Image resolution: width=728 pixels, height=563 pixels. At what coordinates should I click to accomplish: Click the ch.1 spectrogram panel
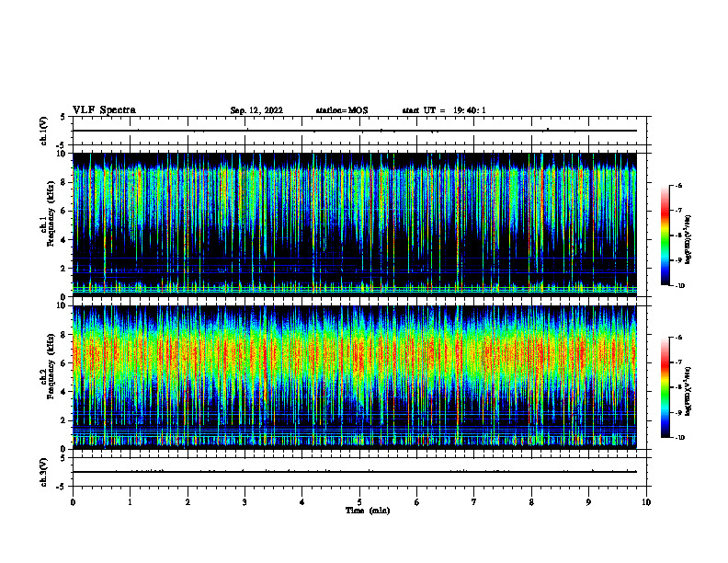[x=354, y=224]
